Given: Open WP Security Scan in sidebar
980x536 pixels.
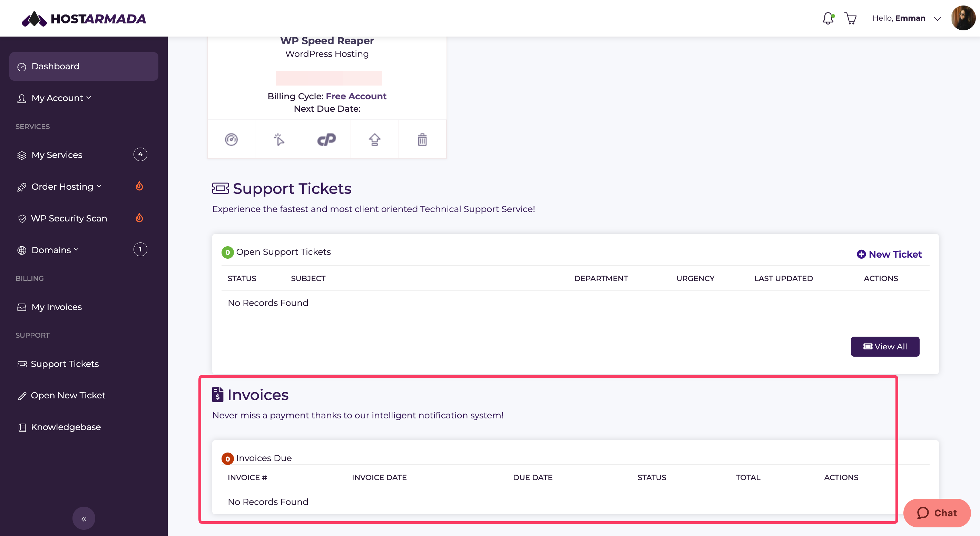Looking at the screenshot, I should pos(69,218).
